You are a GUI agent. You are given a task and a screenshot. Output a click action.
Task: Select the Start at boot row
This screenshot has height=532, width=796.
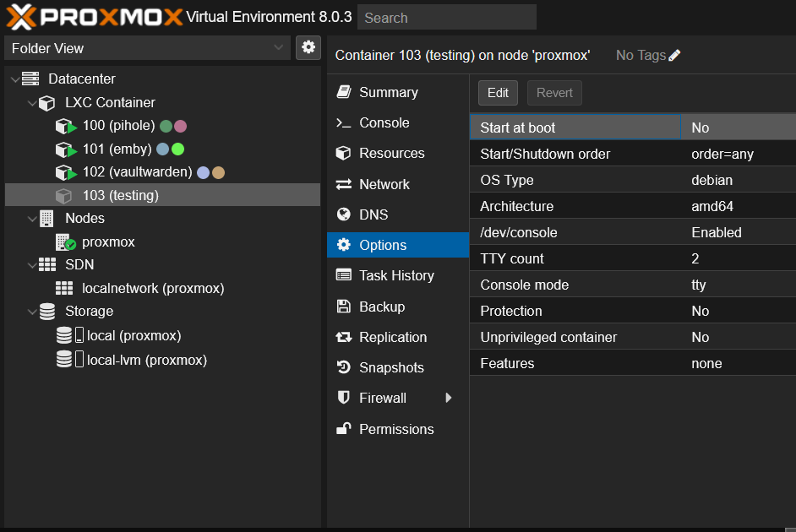pos(575,127)
